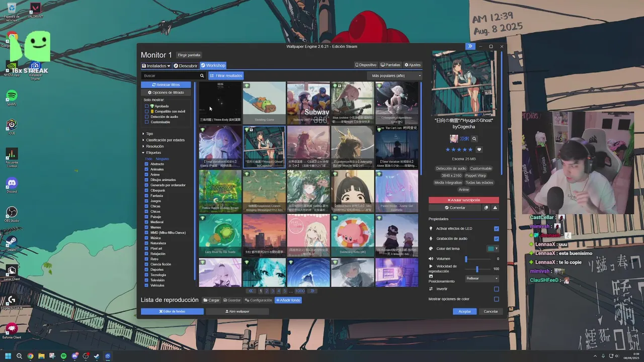644x362 pixels.
Task: Open Steam desktop shortcut
Action: click(x=12, y=243)
